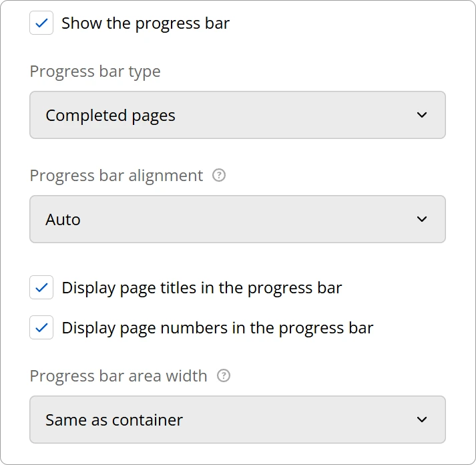Select the 'Completed pages' value text
The height and width of the screenshot is (465, 476).
110,116
